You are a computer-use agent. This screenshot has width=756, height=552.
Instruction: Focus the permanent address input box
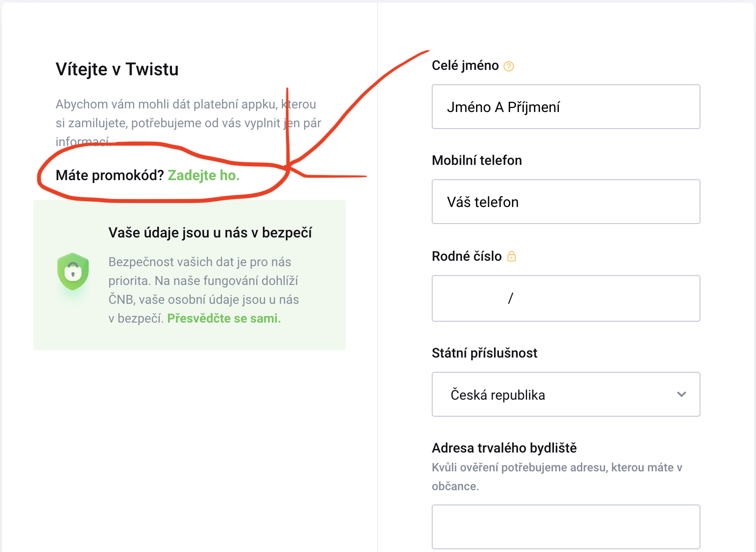tap(566, 527)
